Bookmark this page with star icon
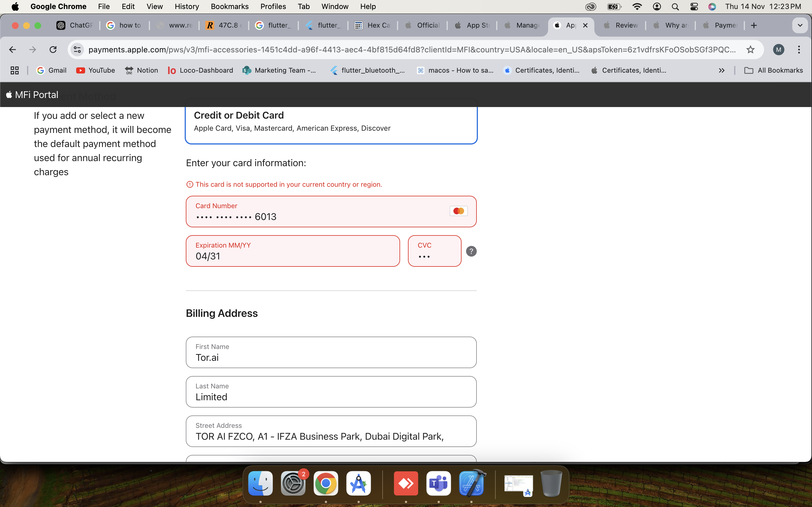812x507 pixels. point(750,50)
